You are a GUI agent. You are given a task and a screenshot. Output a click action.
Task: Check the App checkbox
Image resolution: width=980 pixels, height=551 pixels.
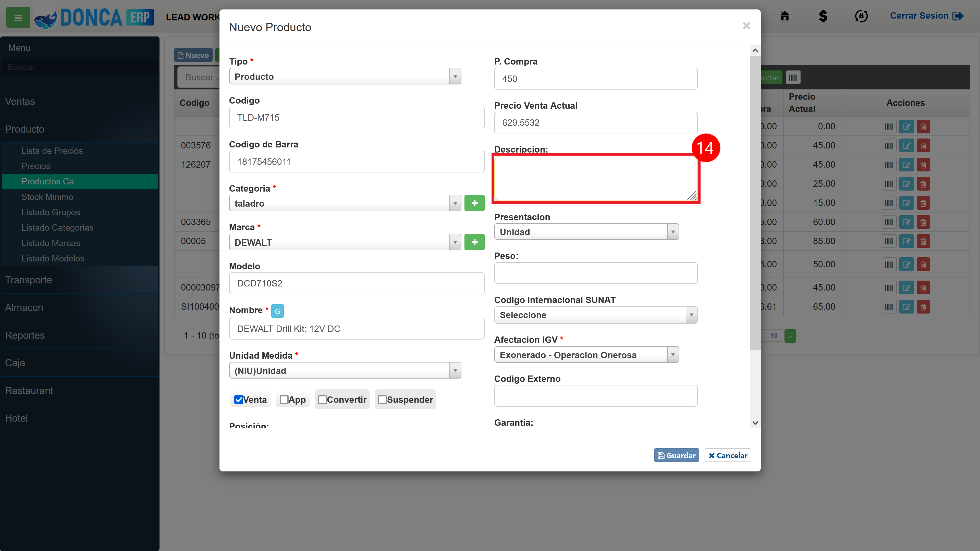pos(284,400)
